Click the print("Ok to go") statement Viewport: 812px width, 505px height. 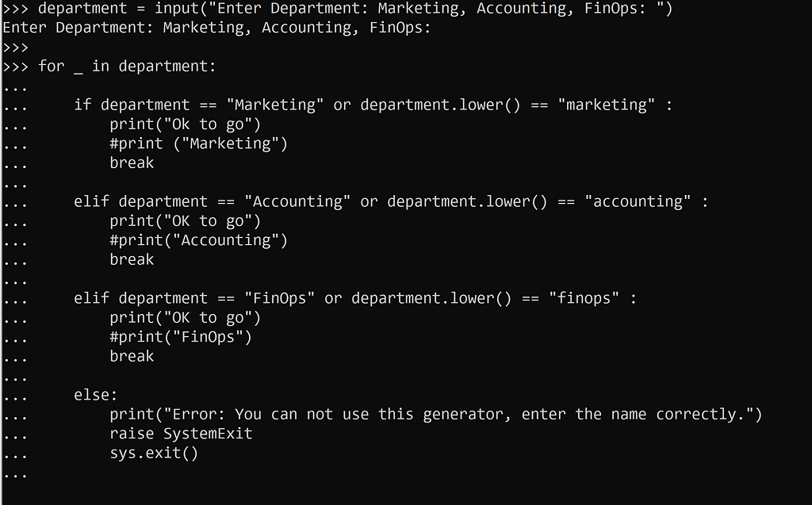pyautogui.click(x=185, y=124)
